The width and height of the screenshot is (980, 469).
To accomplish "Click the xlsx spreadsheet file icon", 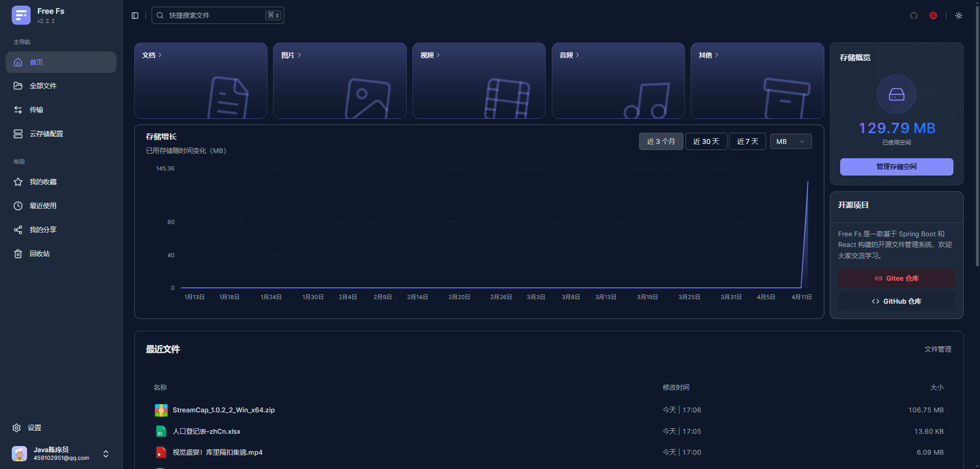I will (161, 431).
